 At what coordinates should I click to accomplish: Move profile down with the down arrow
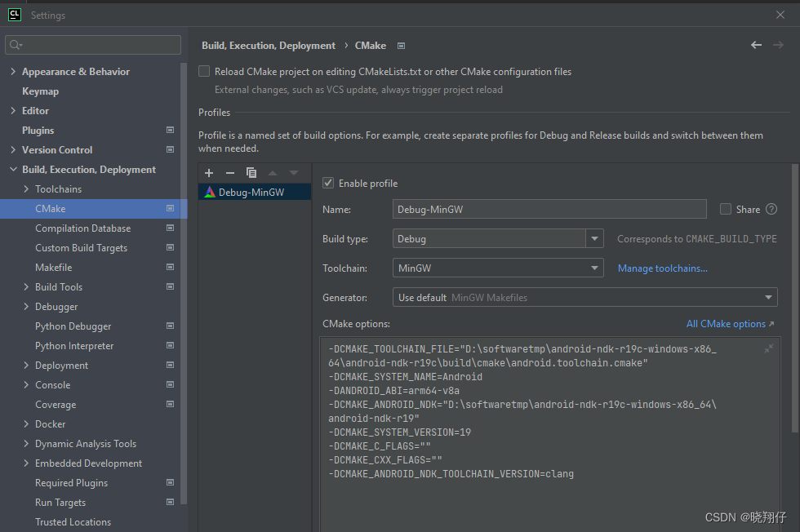pos(294,173)
